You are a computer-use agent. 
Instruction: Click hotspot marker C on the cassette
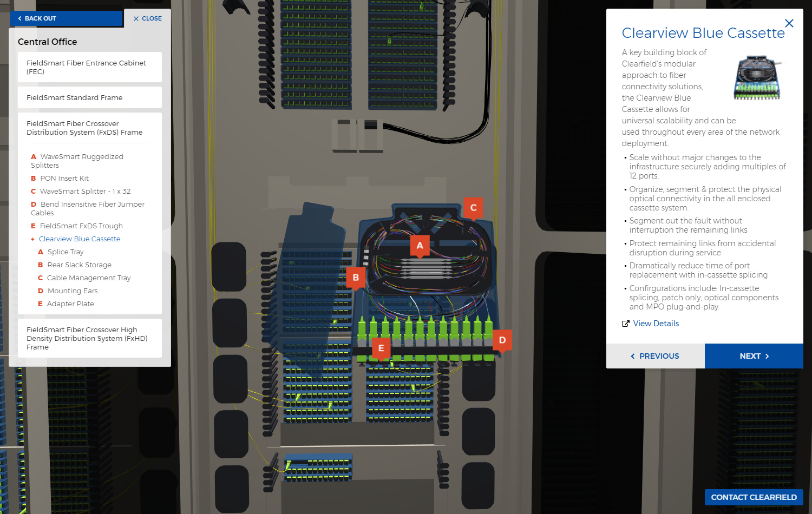tap(473, 208)
